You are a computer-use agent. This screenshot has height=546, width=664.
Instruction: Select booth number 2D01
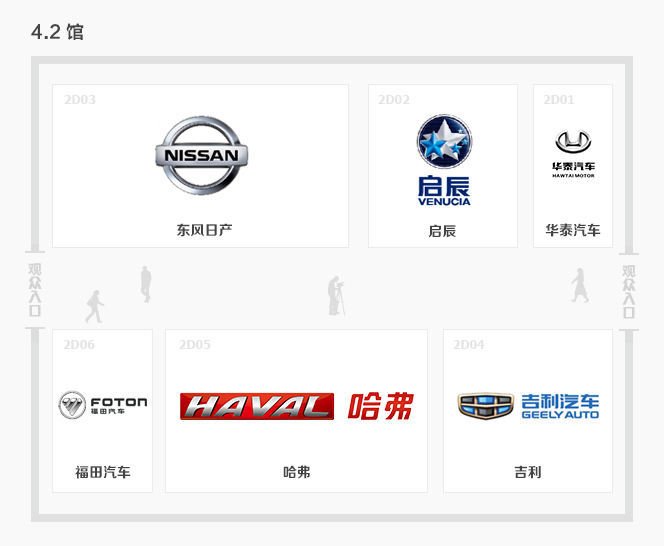pyautogui.click(x=559, y=100)
